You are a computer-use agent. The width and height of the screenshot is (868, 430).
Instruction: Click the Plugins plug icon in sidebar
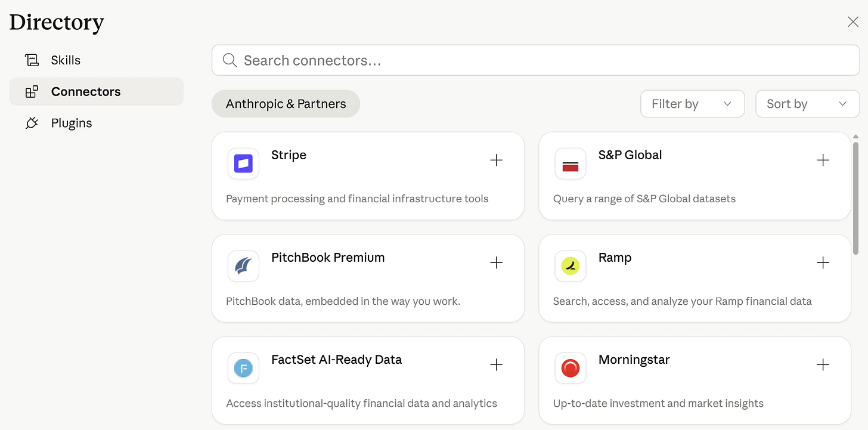click(x=31, y=123)
